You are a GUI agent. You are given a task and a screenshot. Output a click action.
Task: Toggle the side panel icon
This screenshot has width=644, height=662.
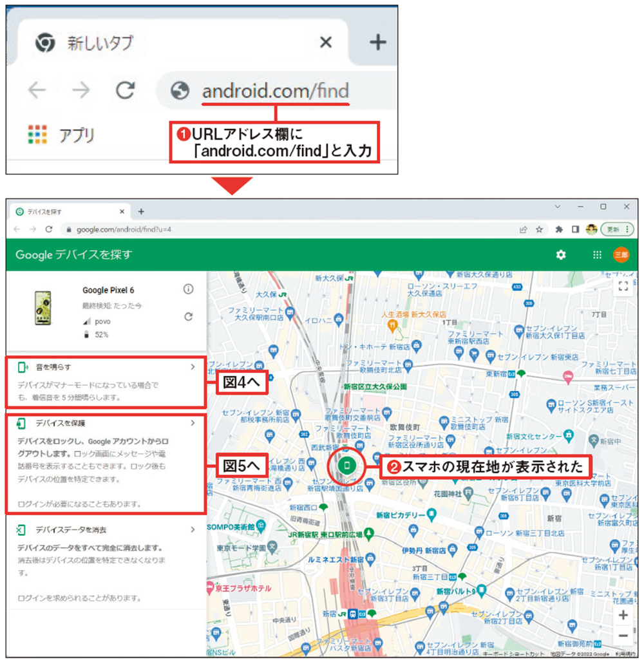(575, 229)
